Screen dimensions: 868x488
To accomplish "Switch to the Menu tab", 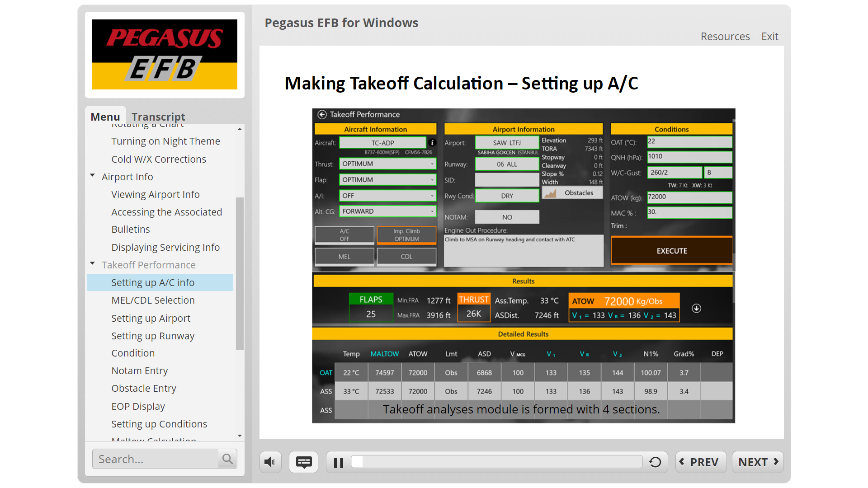I will coord(105,117).
